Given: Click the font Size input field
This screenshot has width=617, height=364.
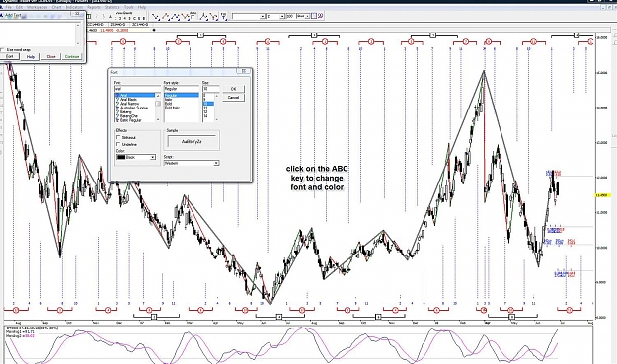Looking at the screenshot, I should [x=210, y=89].
